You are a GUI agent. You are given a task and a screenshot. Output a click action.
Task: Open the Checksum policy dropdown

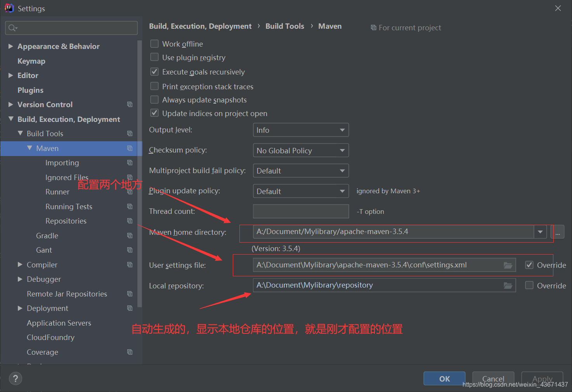[301, 151]
